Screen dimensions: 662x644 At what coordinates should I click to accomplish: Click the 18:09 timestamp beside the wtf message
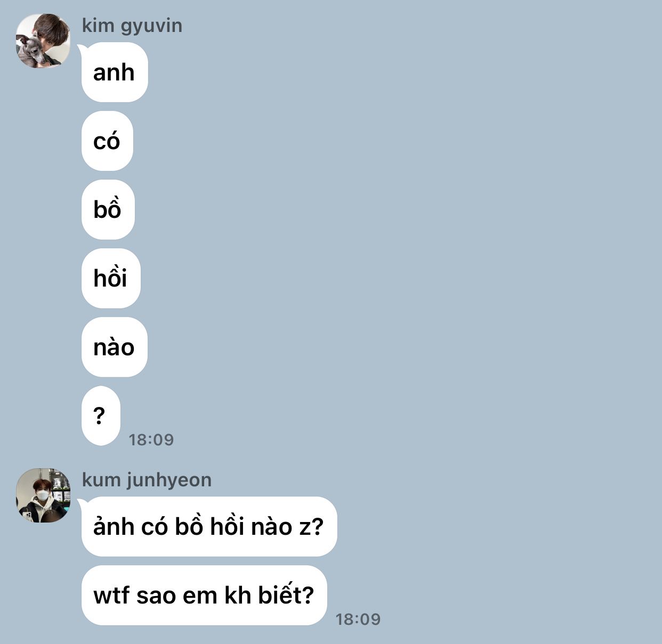coord(358,619)
